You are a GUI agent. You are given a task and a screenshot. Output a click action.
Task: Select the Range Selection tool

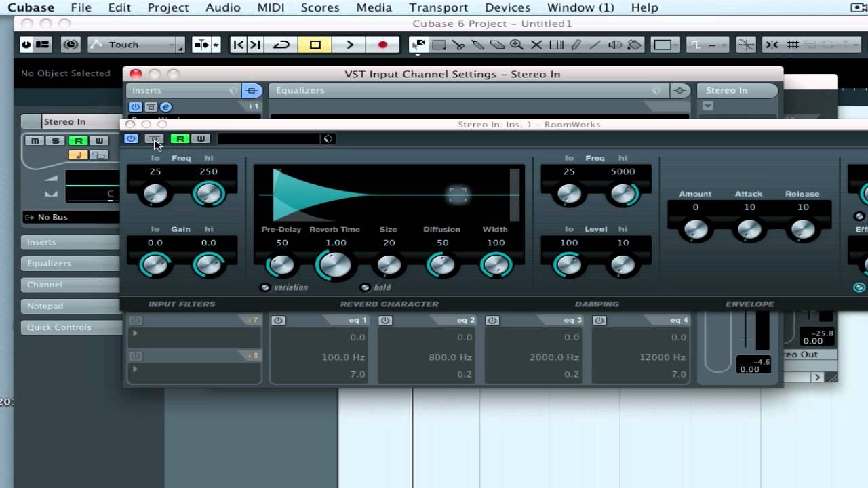439,45
